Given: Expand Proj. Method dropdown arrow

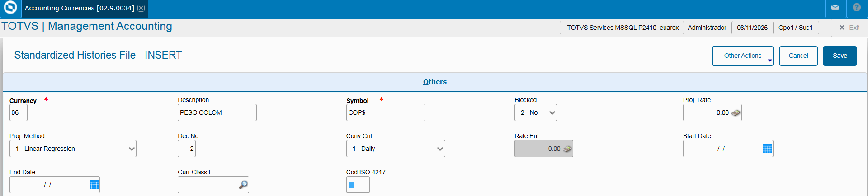Looking at the screenshot, I should 132,149.
